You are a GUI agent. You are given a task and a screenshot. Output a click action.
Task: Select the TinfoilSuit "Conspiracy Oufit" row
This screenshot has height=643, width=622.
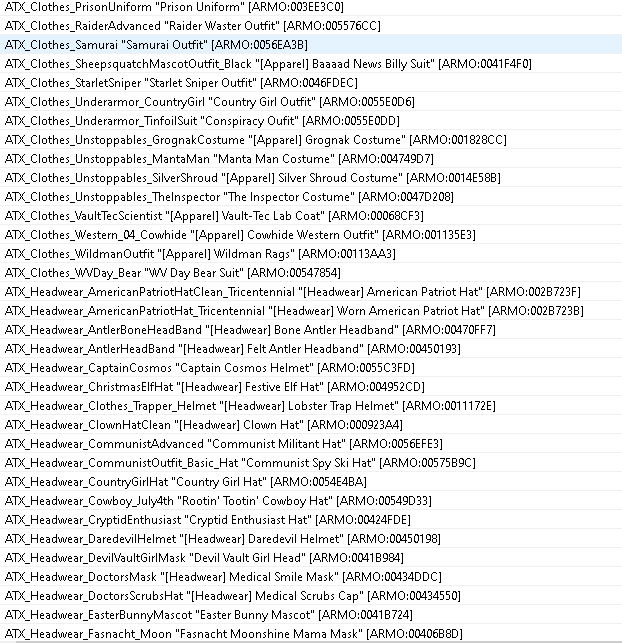pos(311,121)
